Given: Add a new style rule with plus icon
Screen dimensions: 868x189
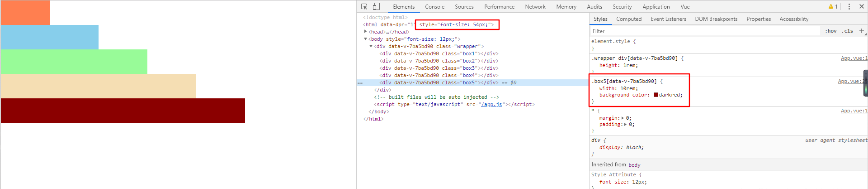Looking at the screenshot, I should click(x=862, y=31).
